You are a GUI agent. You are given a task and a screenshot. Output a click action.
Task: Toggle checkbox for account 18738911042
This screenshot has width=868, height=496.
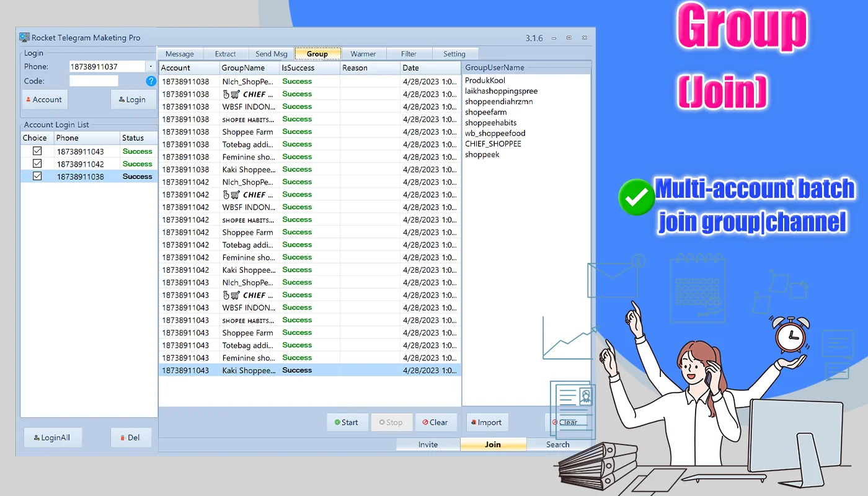[37, 163]
